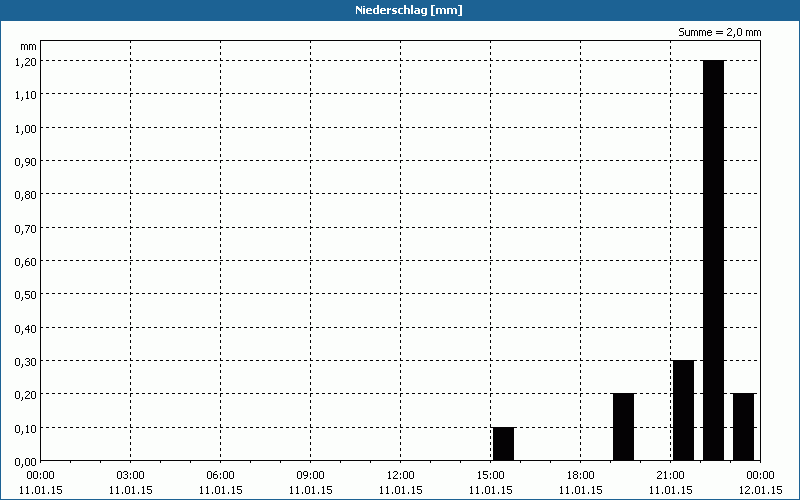Viewport: 800px width, 500px height.
Task: Click the 0,90 y-axis label
Action: 26,161
